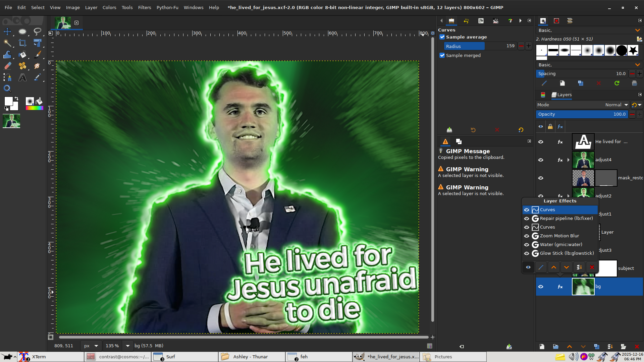Select the Fuzzy Select magic wand tool

(7, 43)
